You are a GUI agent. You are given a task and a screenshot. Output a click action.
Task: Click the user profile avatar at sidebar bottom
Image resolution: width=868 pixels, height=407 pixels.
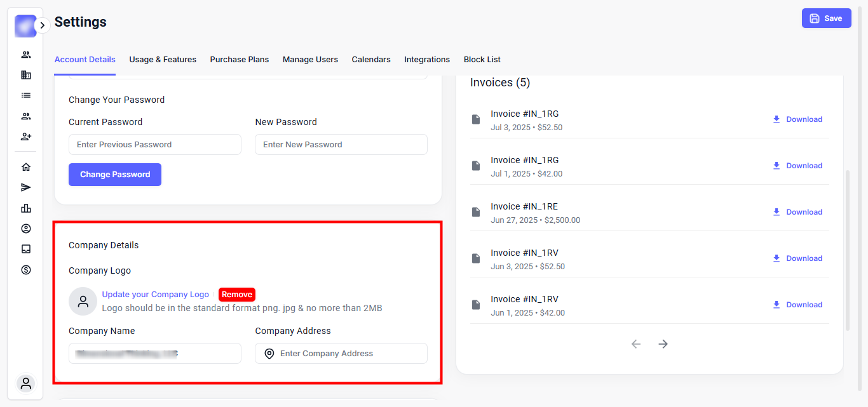(26, 384)
